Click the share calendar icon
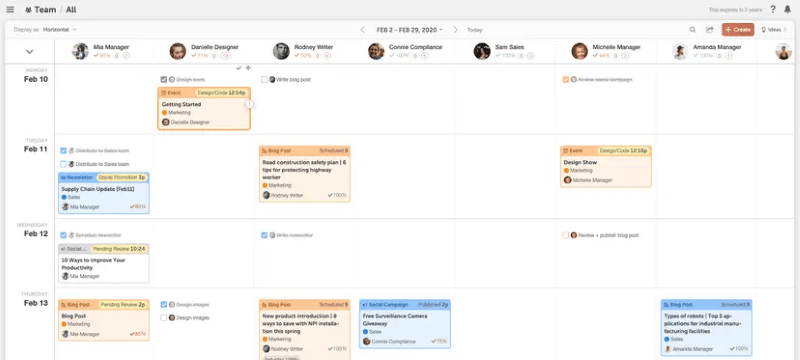 (x=709, y=30)
